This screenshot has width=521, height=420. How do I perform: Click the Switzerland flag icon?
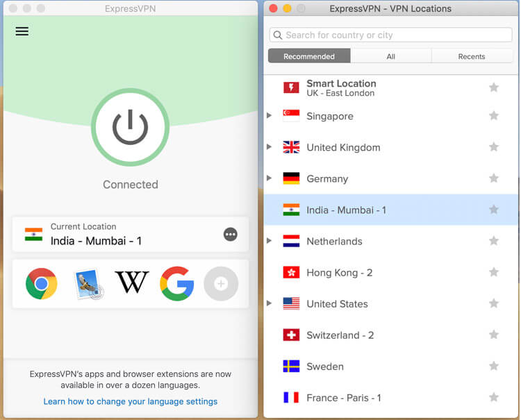pos(291,335)
